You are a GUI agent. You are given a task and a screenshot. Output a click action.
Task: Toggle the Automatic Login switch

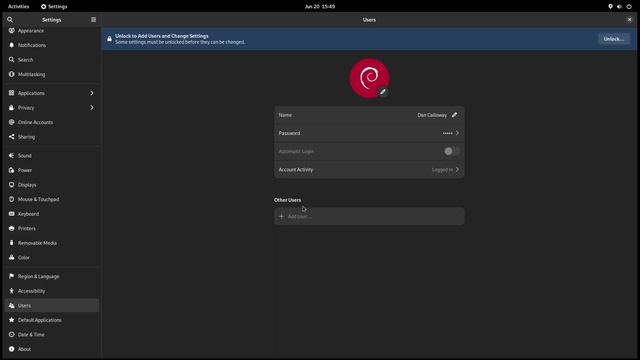451,151
